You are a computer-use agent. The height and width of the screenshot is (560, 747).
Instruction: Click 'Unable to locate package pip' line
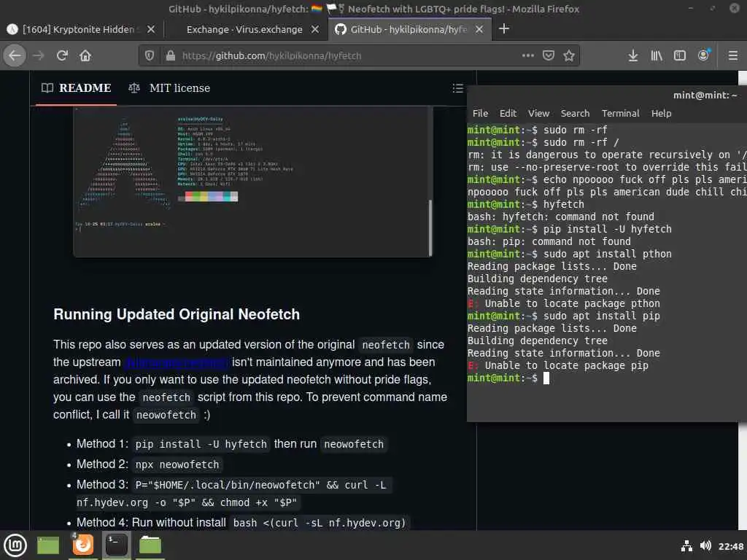(x=558, y=366)
